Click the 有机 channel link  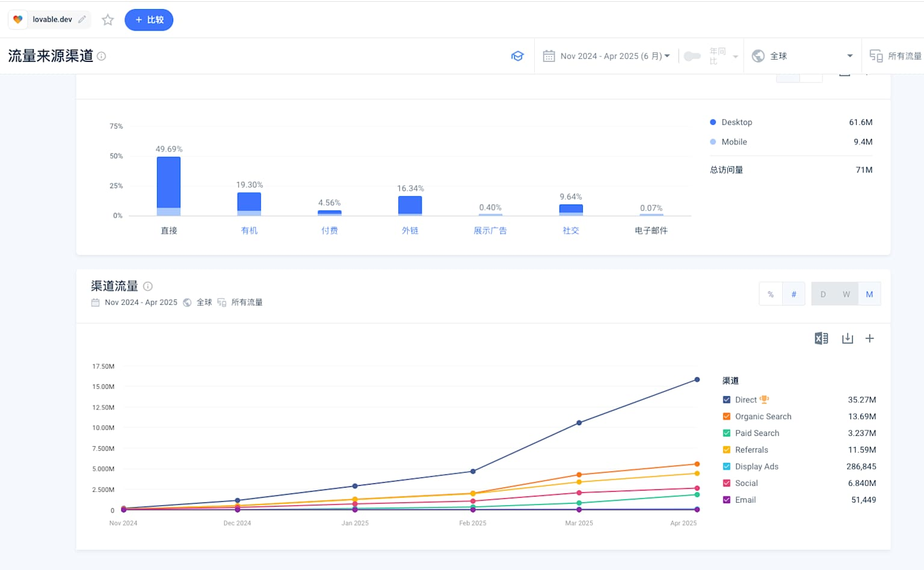pos(249,230)
